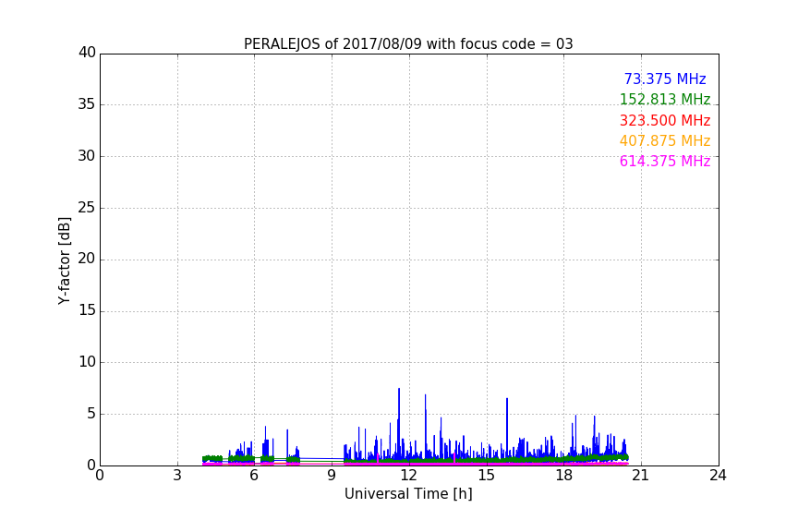798x532 pixels.
Task: Select the 407.875 MHz legend label
Action: [x=665, y=140]
